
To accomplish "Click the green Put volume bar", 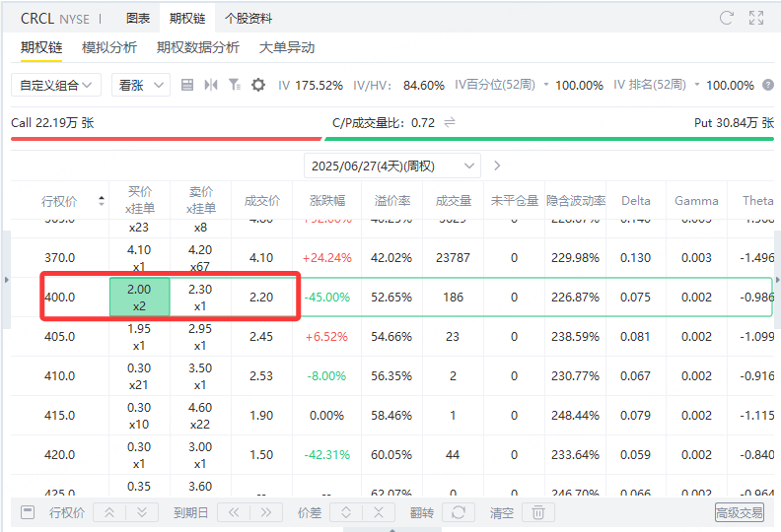I will point(549,139).
